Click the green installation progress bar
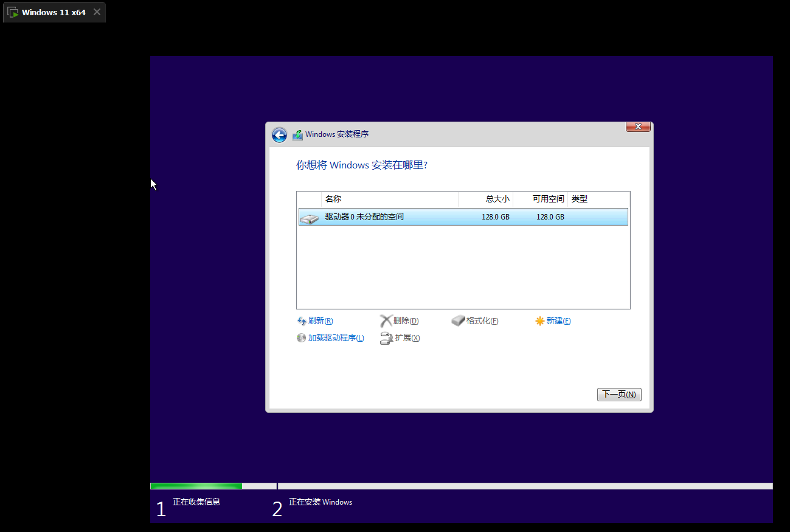 click(x=196, y=486)
